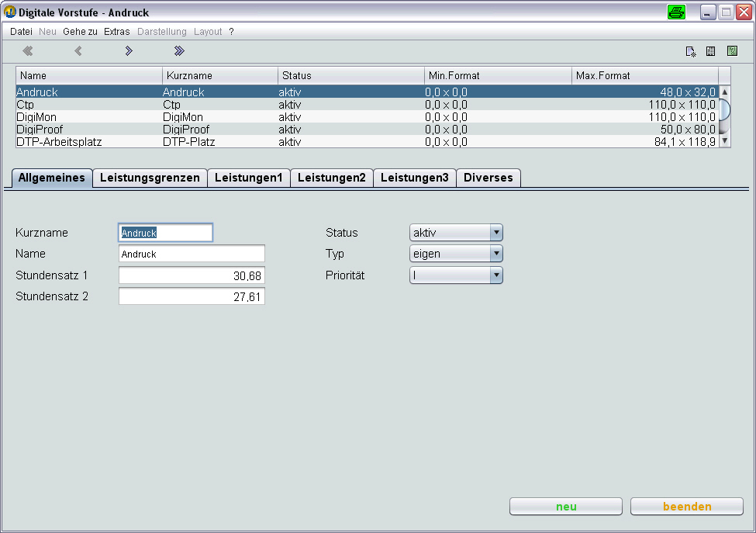Click the application icon in the title bar
756x533 pixels.
pyautogui.click(x=9, y=12)
